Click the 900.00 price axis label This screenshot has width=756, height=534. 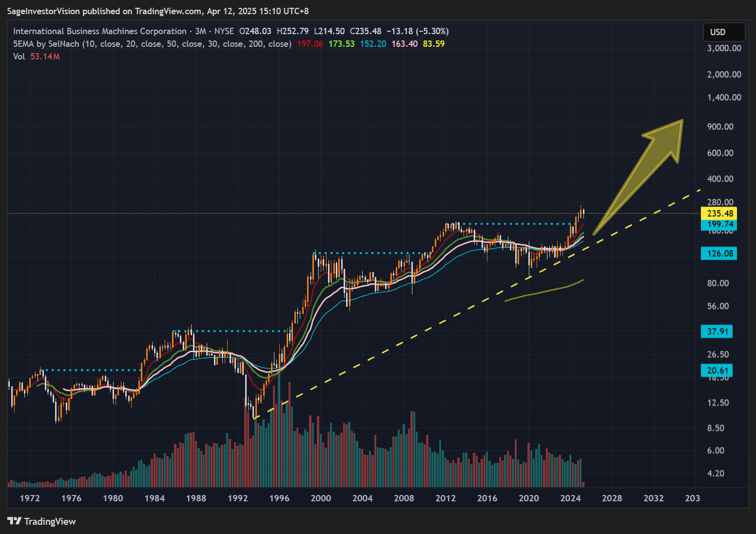[x=720, y=127]
